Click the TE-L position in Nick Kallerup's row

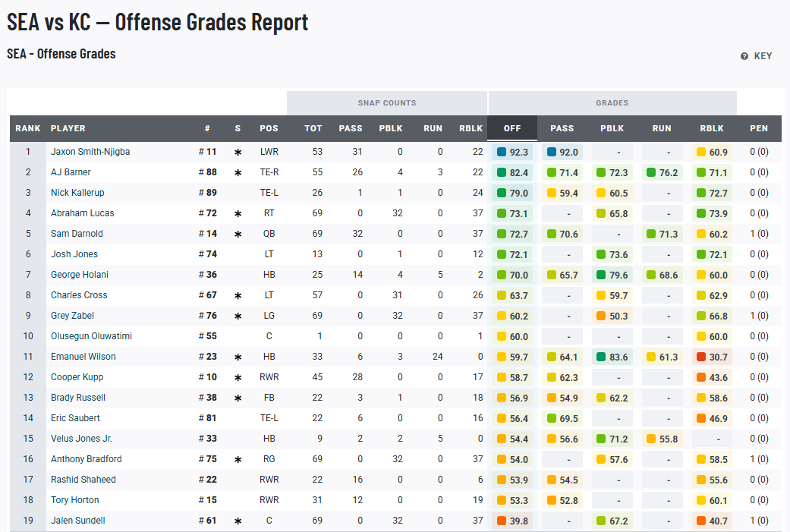269,193
